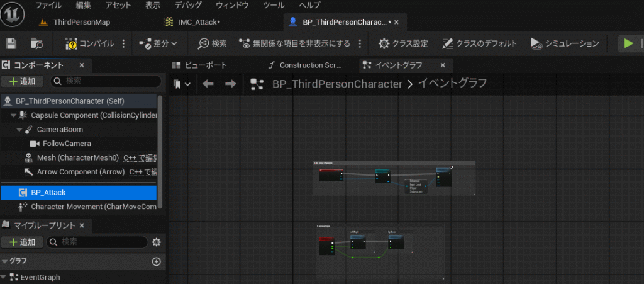644x284 pixels.
Task: Compile the blueprint with コンパイル button
Action: pos(90,43)
